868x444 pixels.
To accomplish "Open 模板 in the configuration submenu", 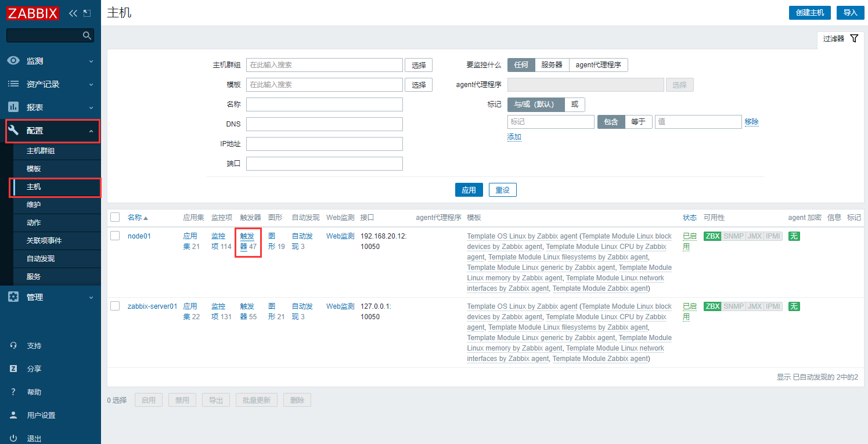I will tap(34, 169).
